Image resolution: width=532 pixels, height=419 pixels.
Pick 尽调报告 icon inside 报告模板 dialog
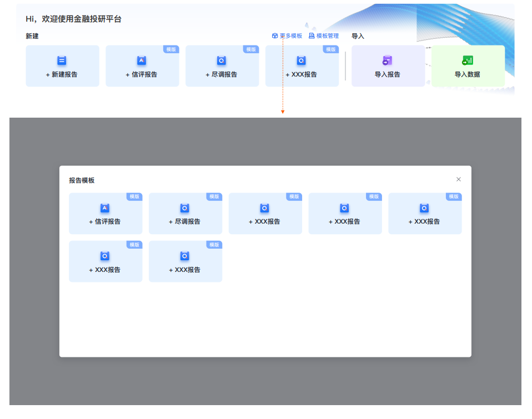(x=184, y=208)
